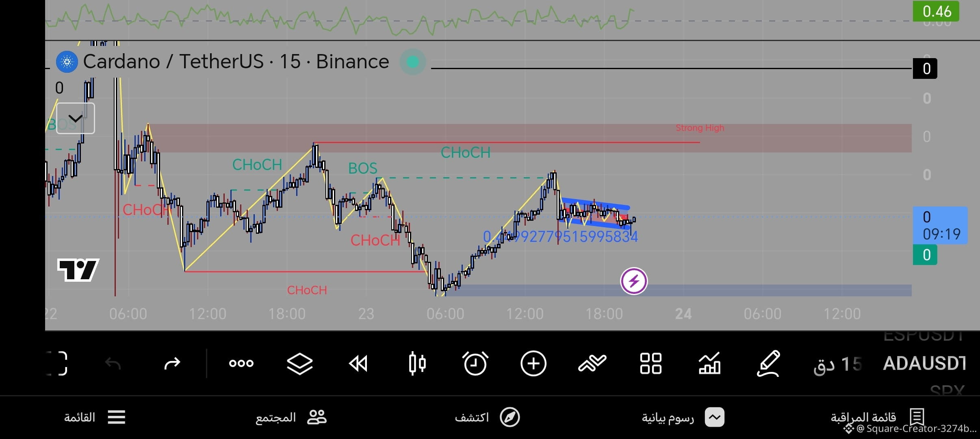Create an alert with the alarm clock icon
Image resolution: width=980 pixels, height=439 pixels.
[x=475, y=363]
